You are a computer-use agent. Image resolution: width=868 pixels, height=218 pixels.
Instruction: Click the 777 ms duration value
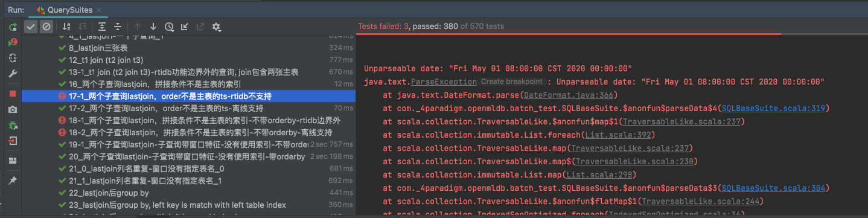(341, 60)
